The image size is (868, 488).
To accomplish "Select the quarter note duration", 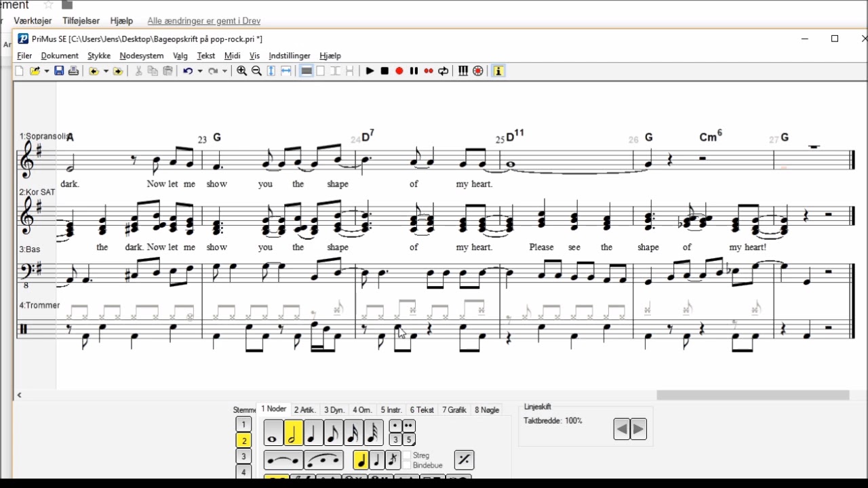I will point(313,433).
